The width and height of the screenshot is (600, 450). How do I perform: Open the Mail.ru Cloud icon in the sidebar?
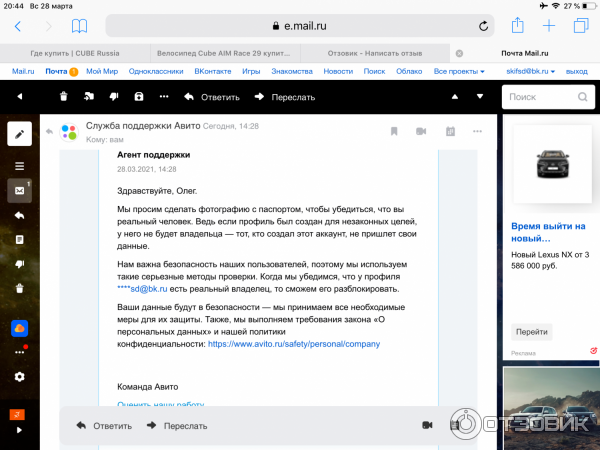(x=19, y=329)
